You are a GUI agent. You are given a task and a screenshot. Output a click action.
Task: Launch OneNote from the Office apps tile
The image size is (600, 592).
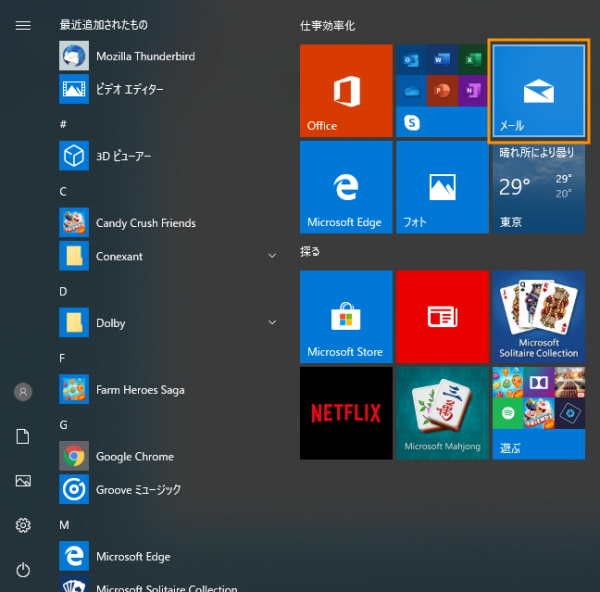click(x=473, y=91)
